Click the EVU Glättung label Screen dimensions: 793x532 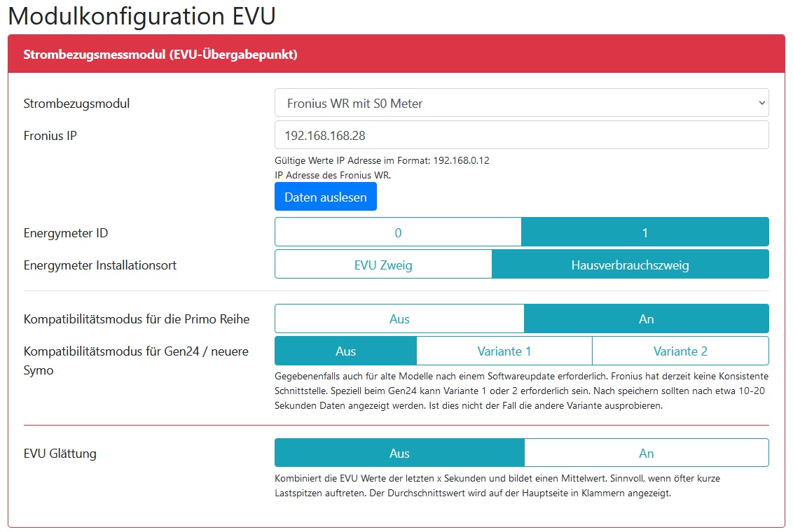(60, 454)
